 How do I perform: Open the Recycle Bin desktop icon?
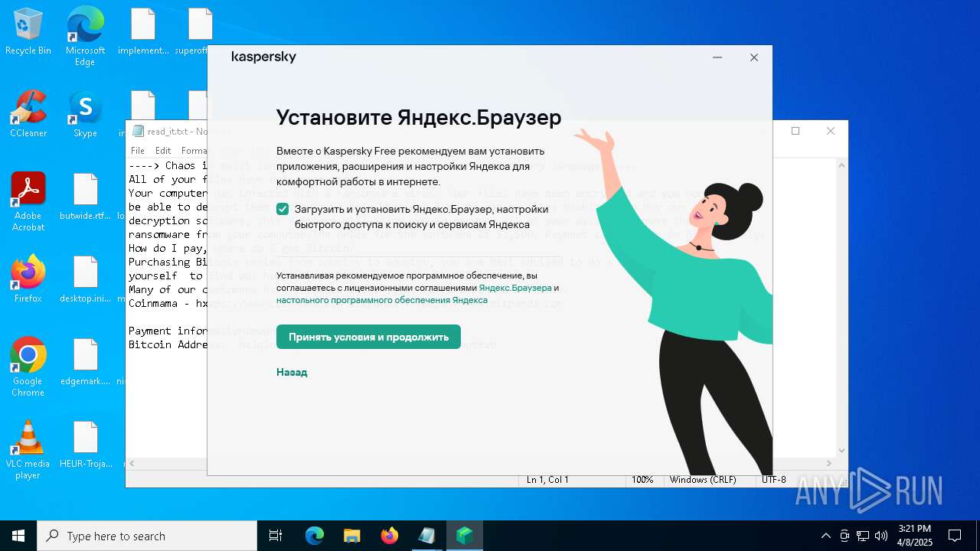click(x=28, y=32)
